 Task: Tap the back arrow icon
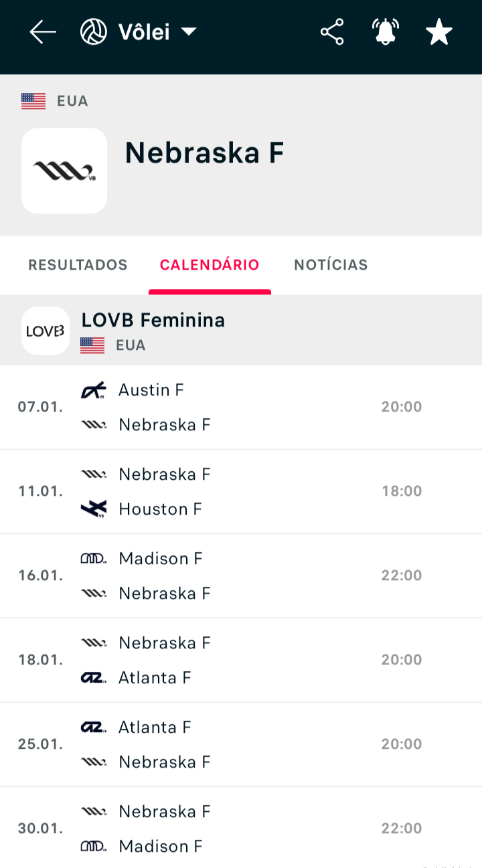[x=43, y=32]
